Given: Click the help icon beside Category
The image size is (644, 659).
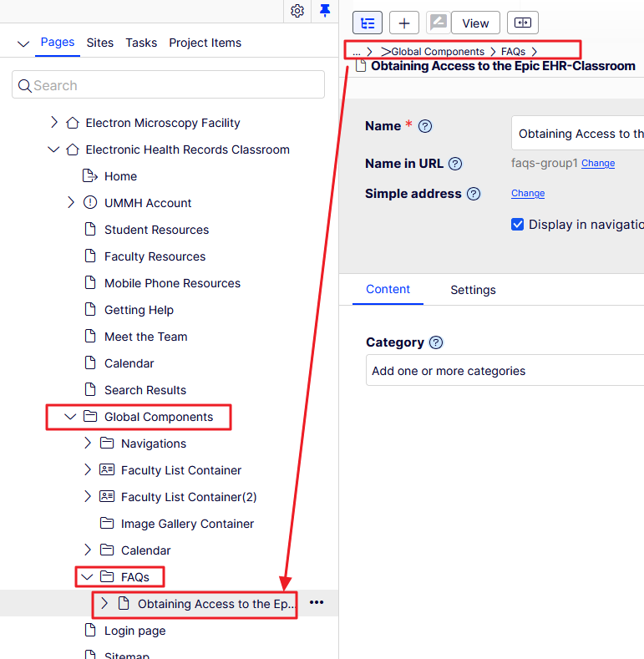Looking at the screenshot, I should coord(436,342).
